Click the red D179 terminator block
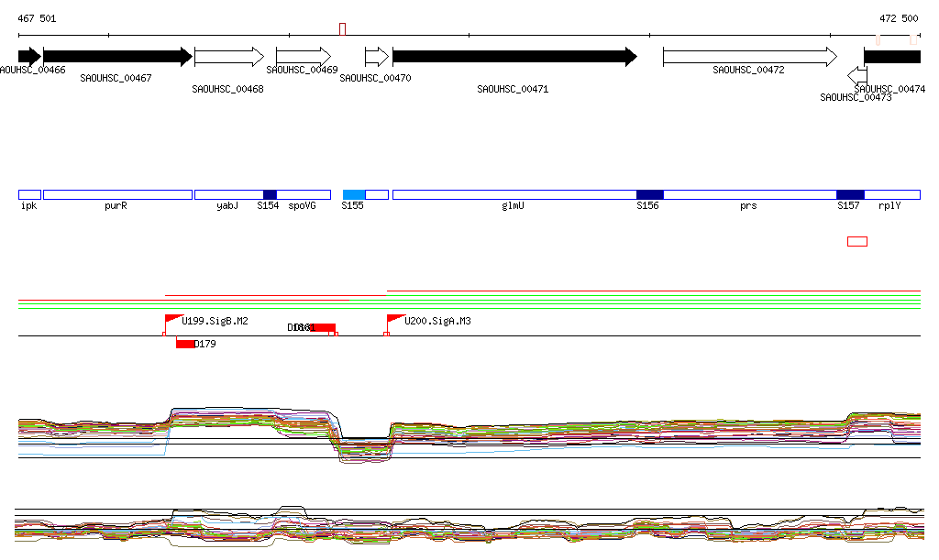The width and height of the screenshot is (939, 560). 185,344
